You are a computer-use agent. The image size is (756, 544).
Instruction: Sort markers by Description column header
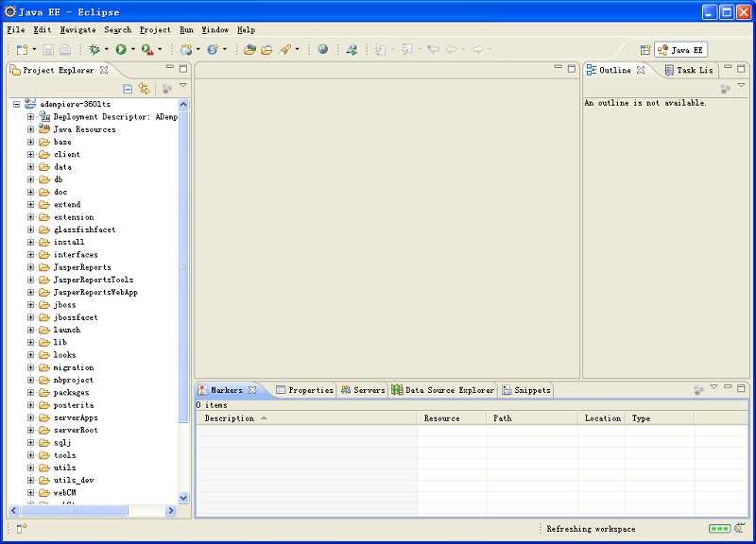coord(306,418)
